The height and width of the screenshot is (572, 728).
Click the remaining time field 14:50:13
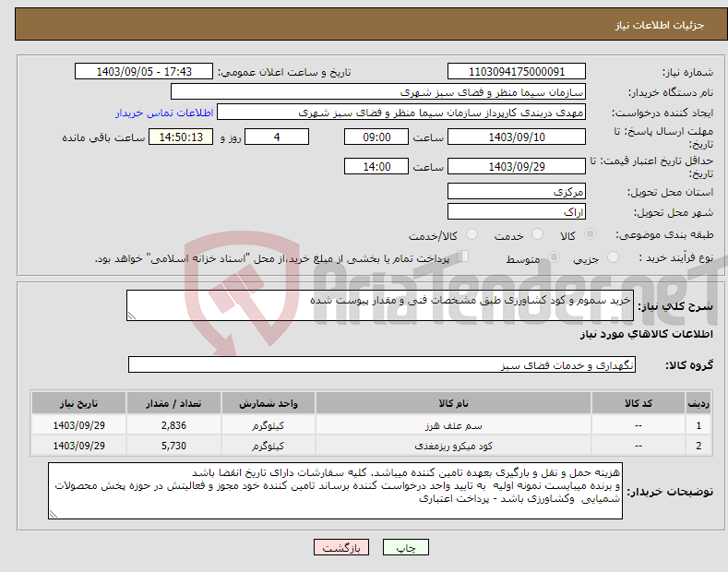[x=181, y=137]
